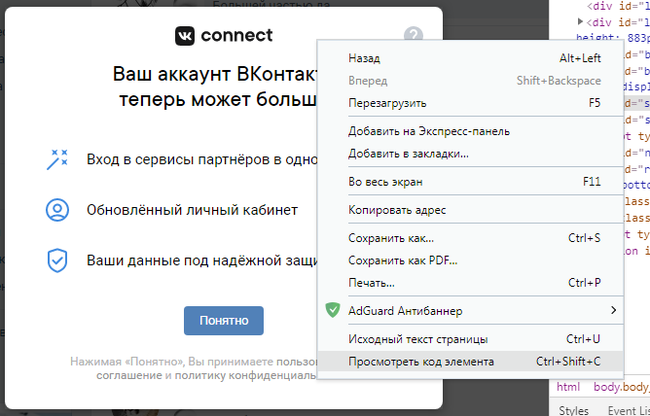Screen dimensions: 650x416
Task: Choose Просмотреть код элемента
Action: point(420,361)
